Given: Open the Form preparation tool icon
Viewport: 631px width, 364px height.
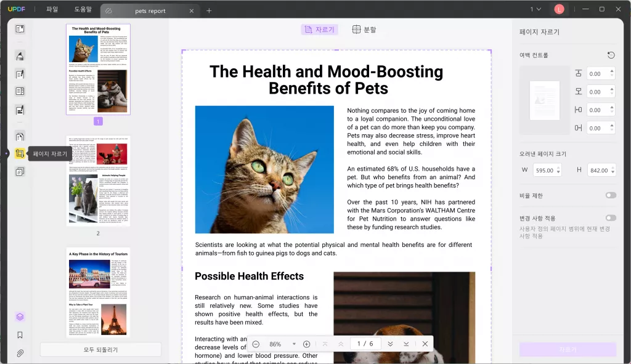Looking at the screenshot, I should 20,91.
